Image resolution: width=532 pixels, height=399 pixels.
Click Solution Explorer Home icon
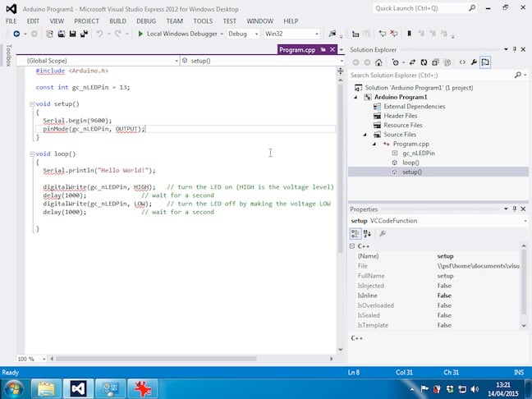click(x=378, y=62)
